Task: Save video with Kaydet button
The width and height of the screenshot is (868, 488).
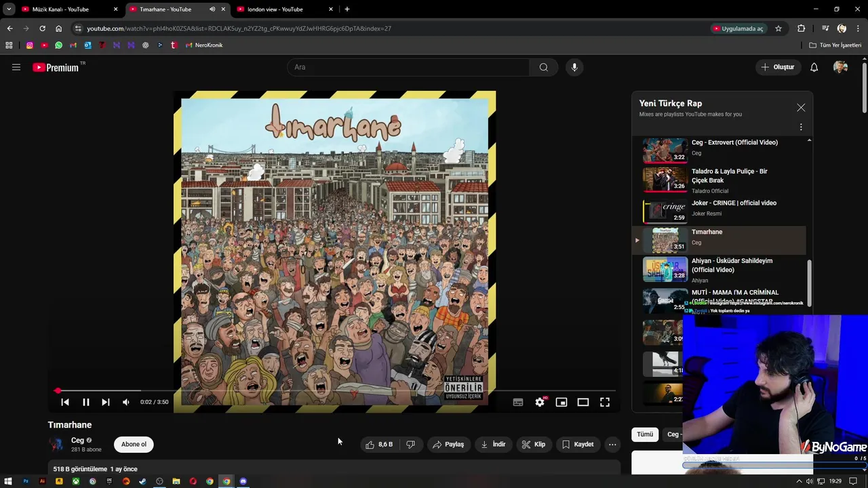Action: [x=578, y=445]
